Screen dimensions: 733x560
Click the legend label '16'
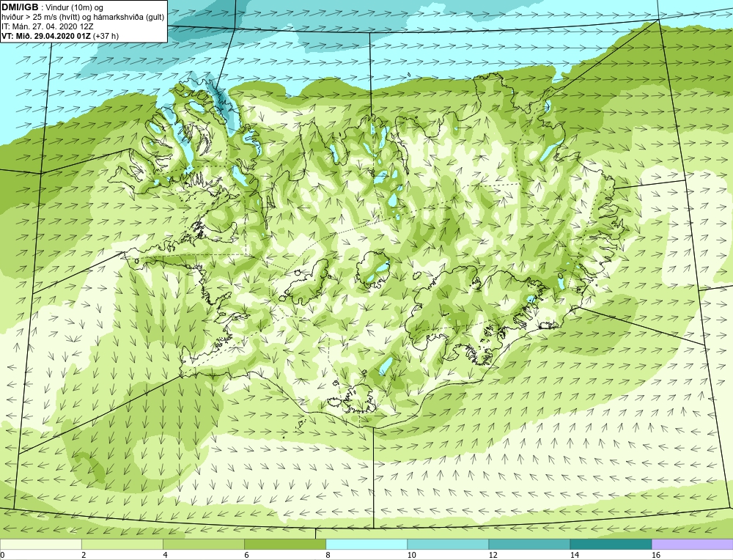click(656, 555)
